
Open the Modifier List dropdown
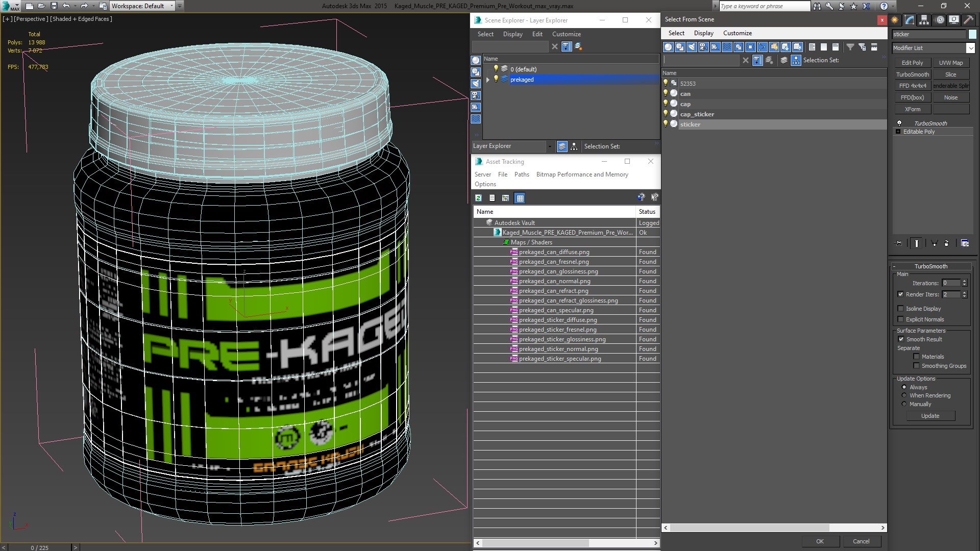coord(970,48)
